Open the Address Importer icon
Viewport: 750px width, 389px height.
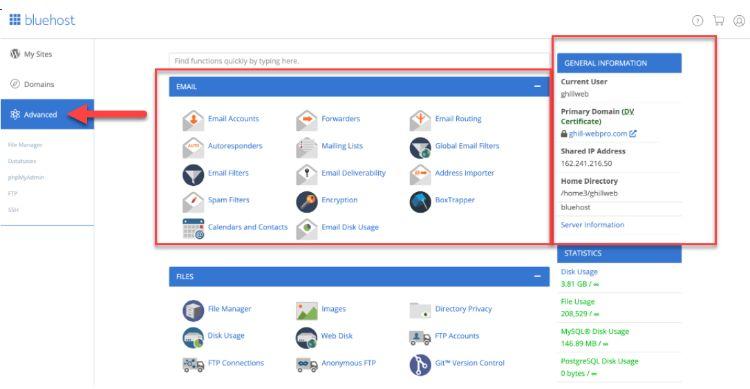pyautogui.click(x=420, y=175)
